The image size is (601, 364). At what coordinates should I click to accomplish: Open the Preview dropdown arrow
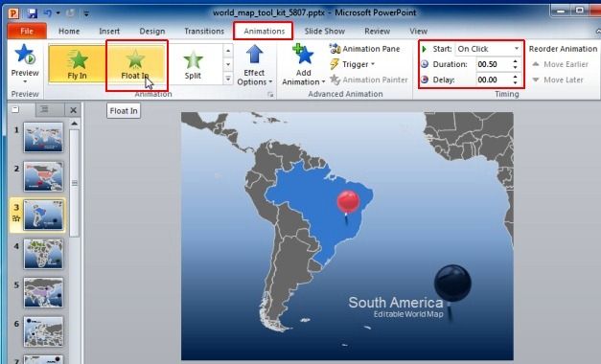(25, 81)
